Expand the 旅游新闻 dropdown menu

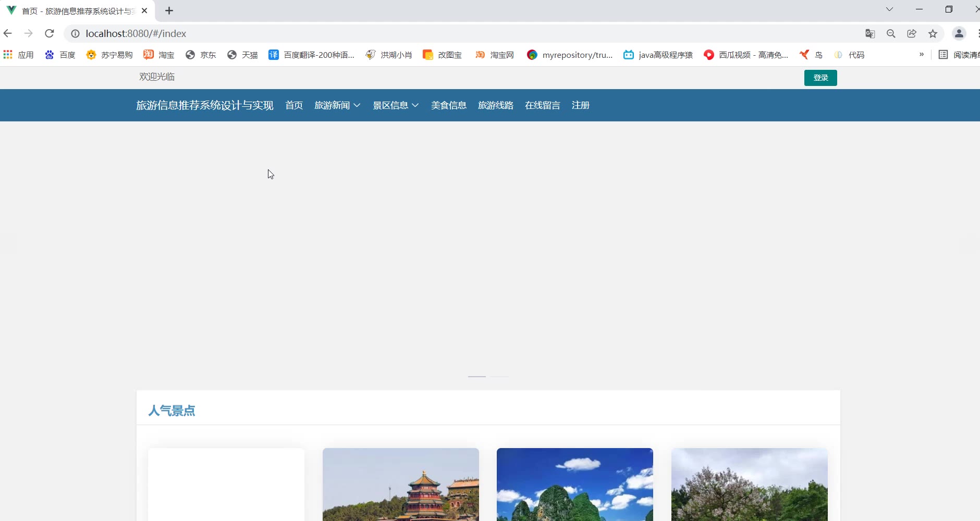(x=337, y=105)
